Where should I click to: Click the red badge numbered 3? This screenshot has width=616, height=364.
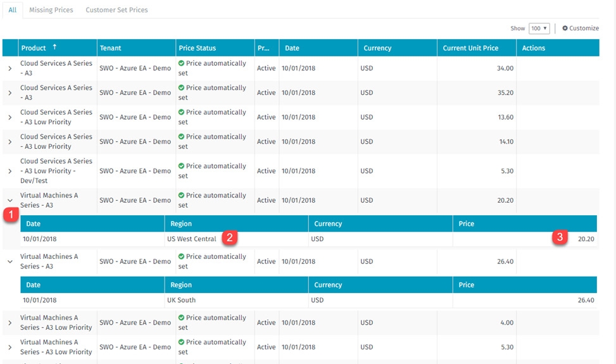559,238
